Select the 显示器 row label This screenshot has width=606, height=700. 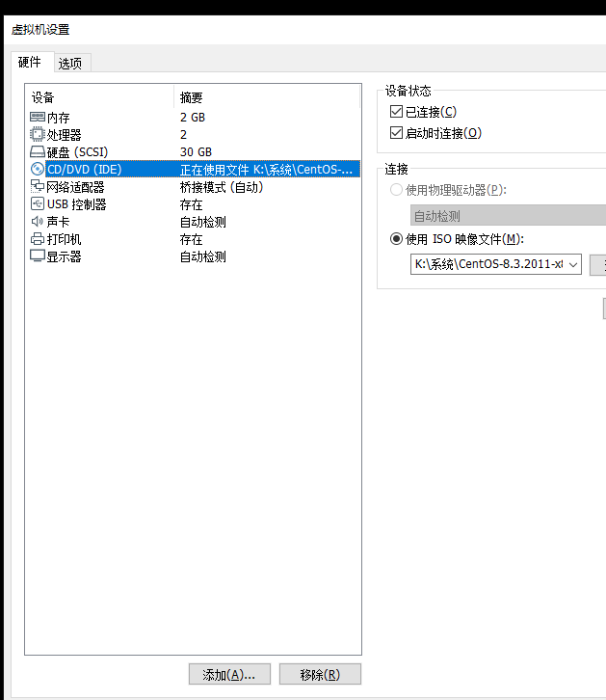click(x=65, y=256)
